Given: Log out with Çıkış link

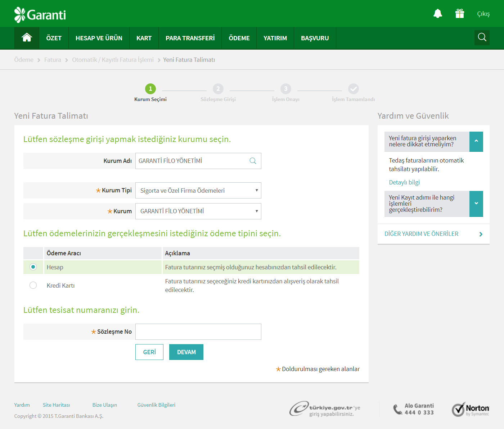Looking at the screenshot, I should pos(483,14).
